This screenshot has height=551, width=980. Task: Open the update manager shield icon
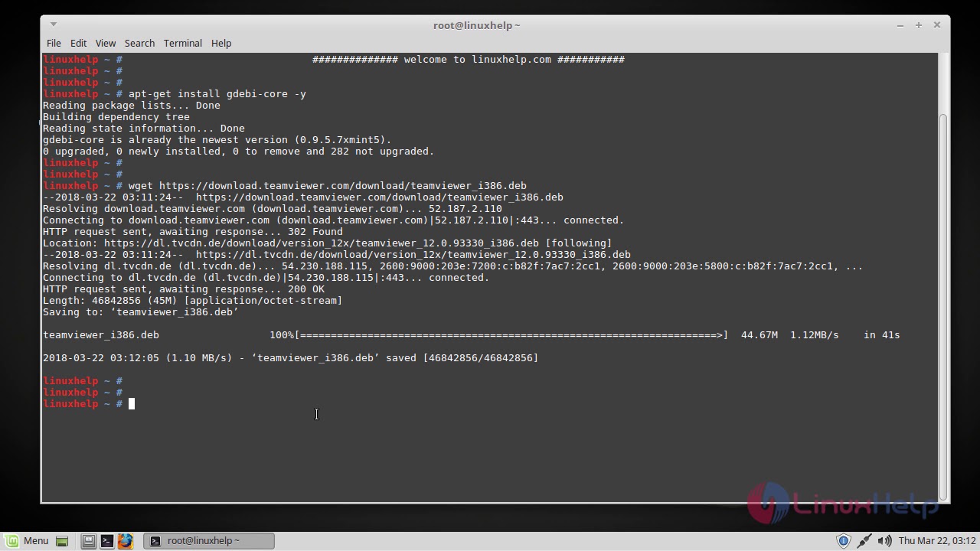tap(844, 541)
